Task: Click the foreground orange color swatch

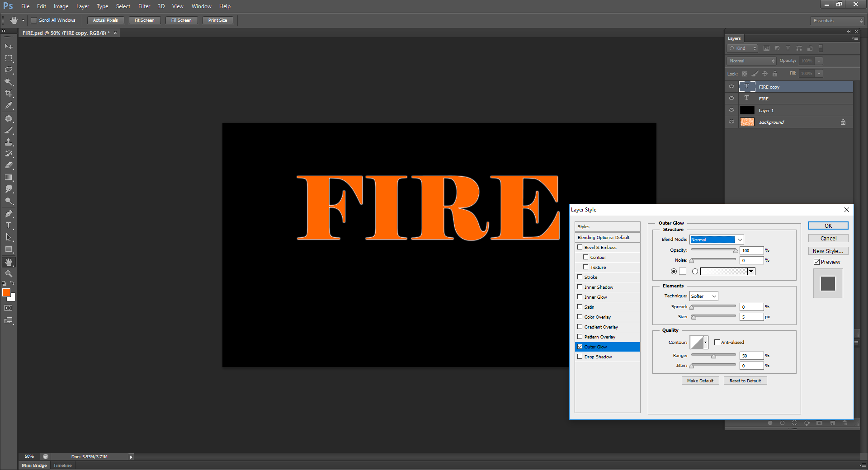Action: pos(6,292)
